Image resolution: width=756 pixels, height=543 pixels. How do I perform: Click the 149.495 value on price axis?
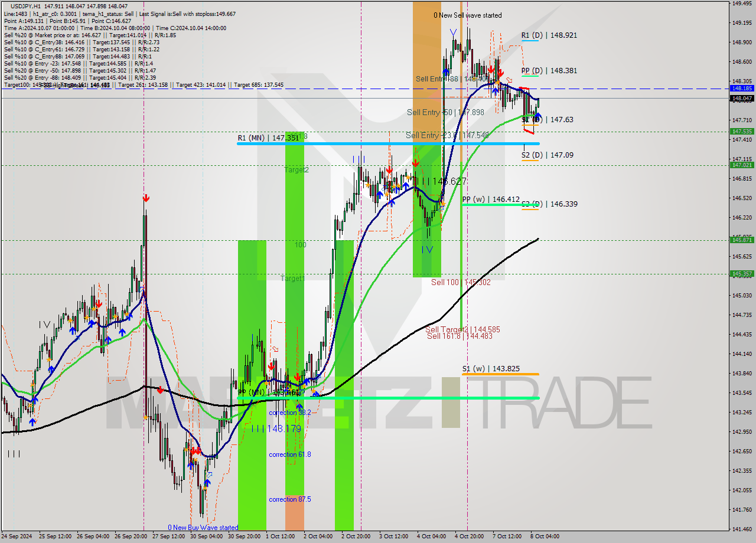click(x=742, y=4)
